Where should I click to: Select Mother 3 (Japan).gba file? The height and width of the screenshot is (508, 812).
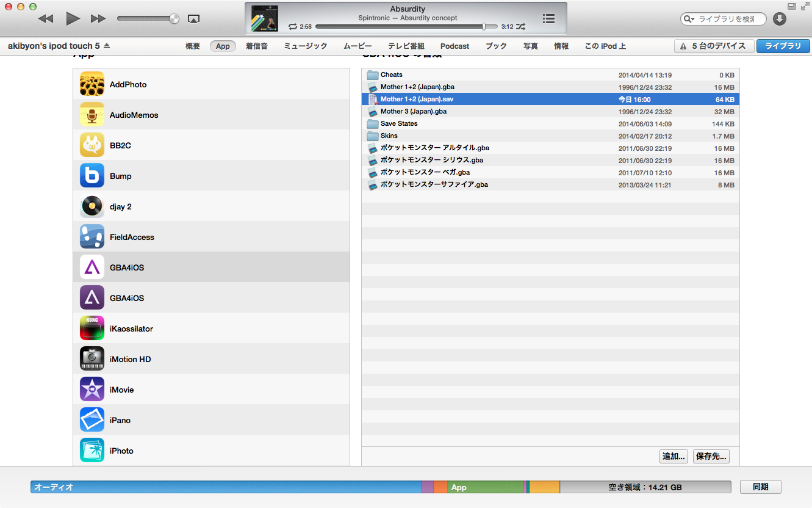tap(550, 112)
